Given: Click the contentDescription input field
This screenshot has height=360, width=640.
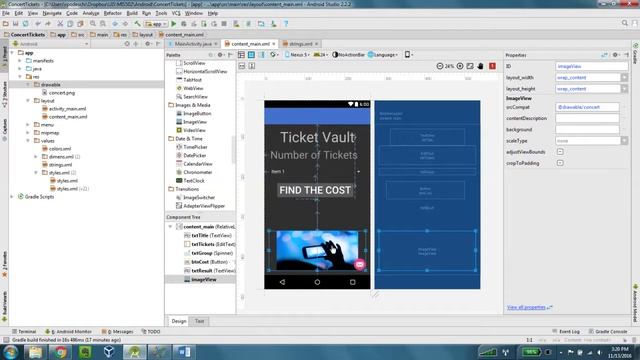Looking at the screenshot, I should [x=587, y=118].
